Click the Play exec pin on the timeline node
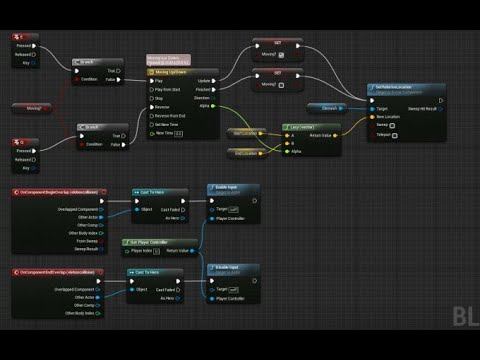 point(152,81)
